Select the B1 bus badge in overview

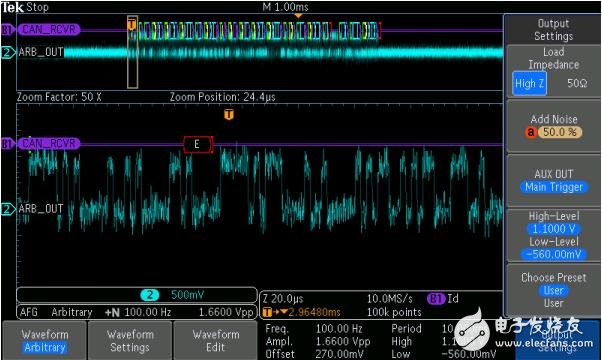7,30
